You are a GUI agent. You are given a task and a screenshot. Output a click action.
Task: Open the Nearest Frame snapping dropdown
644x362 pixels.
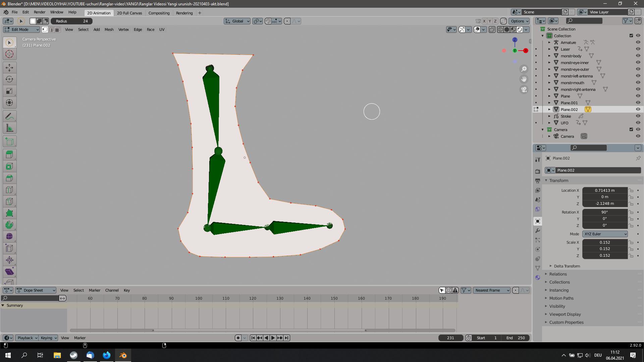pyautogui.click(x=492, y=290)
